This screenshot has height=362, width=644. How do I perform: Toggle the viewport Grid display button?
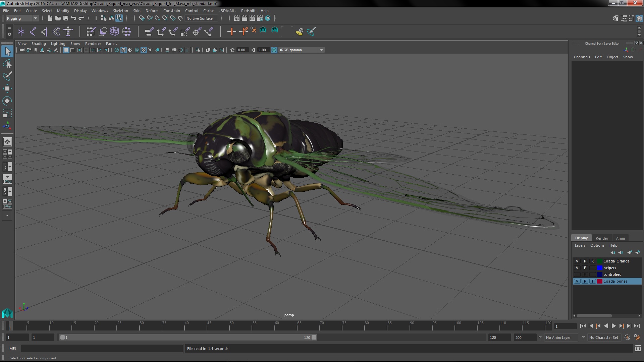66,50
